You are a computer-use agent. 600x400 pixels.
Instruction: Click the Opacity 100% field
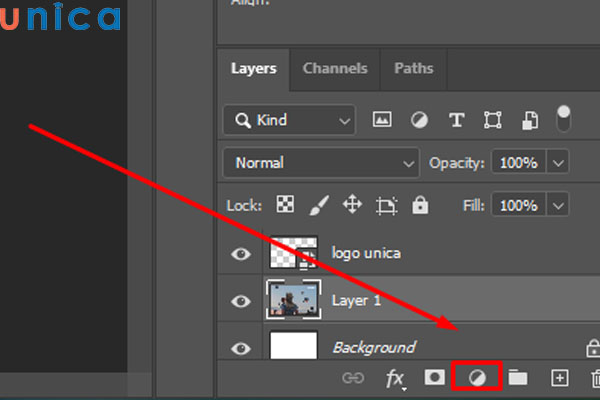point(519,163)
